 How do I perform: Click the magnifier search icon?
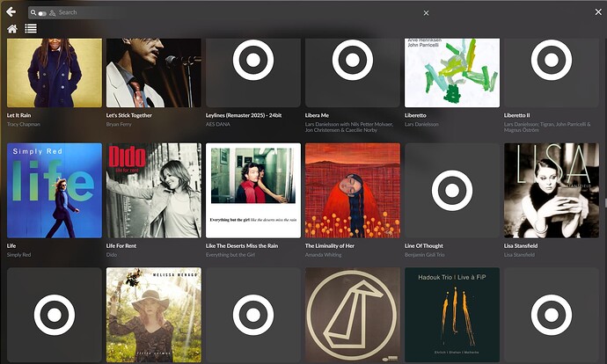(x=33, y=12)
